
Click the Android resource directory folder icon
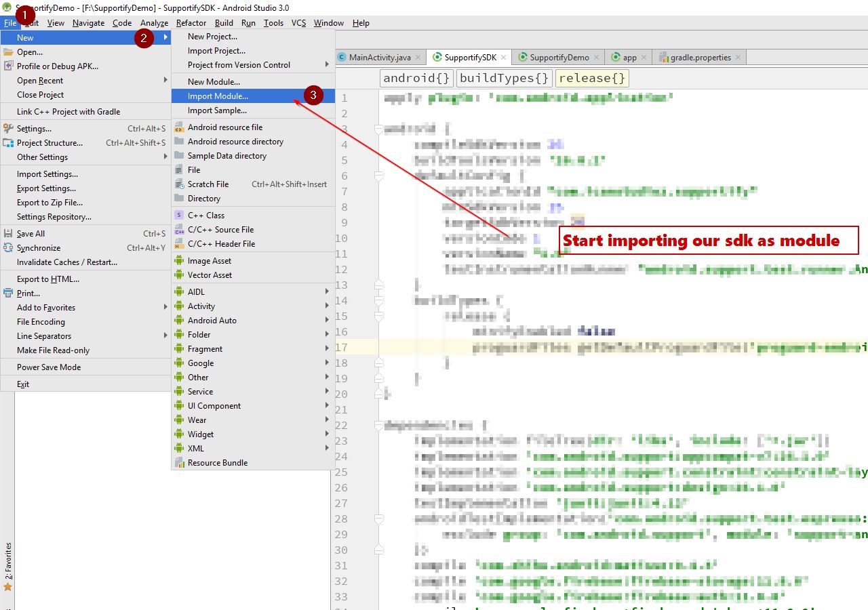coord(179,142)
